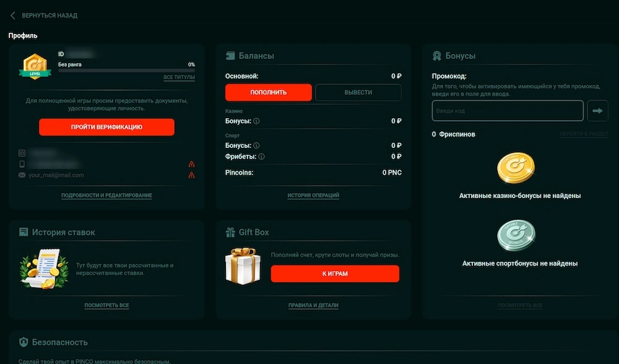Click the phone number warning icon

pyautogui.click(x=191, y=164)
